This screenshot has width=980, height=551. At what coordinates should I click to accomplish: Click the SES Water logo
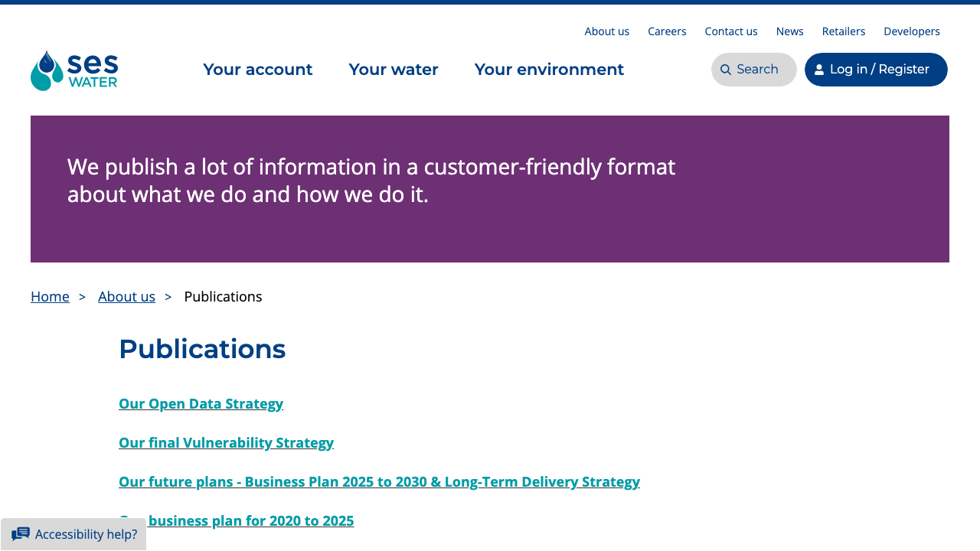(x=74, y=70)
